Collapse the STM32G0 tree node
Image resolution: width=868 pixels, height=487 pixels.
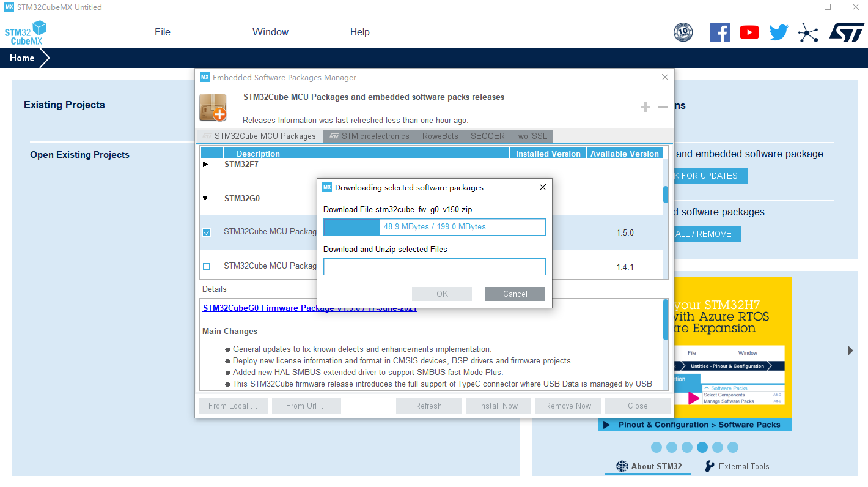coord(205,198)
